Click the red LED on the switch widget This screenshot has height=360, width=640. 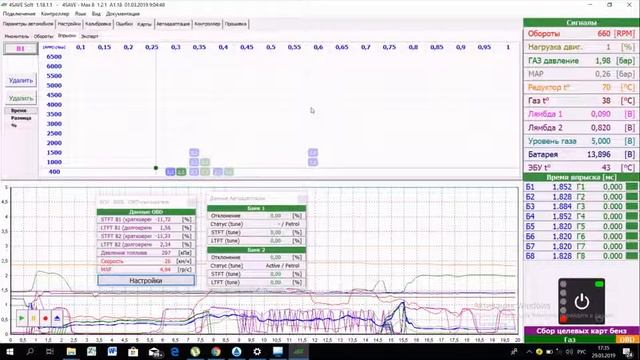[563, 319]
